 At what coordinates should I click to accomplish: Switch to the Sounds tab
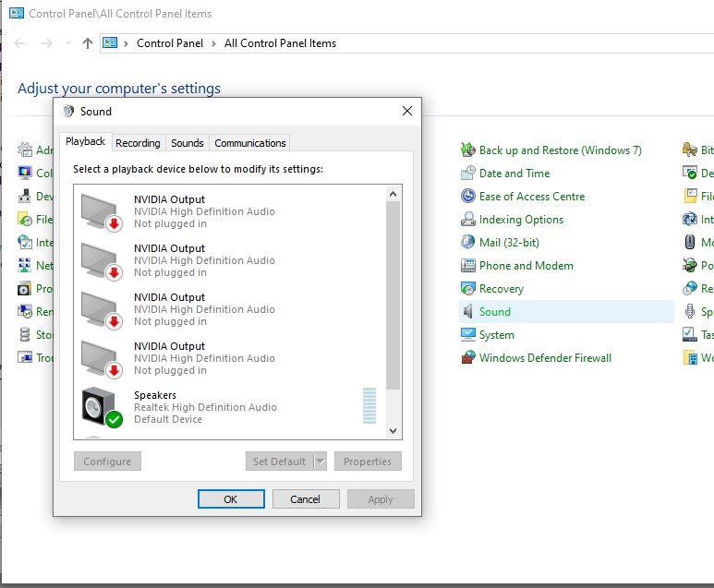tap(188, 143)
